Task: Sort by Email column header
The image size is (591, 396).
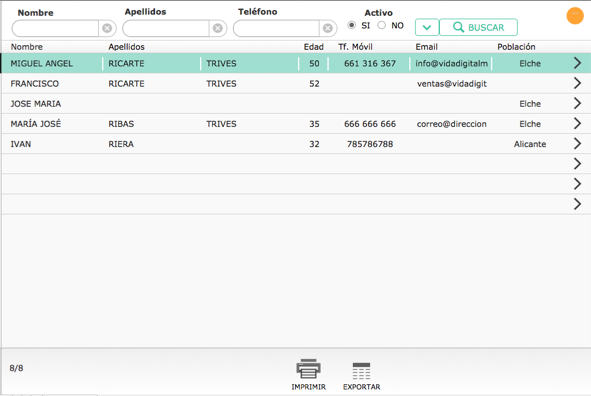Action: tap(427, 47)
